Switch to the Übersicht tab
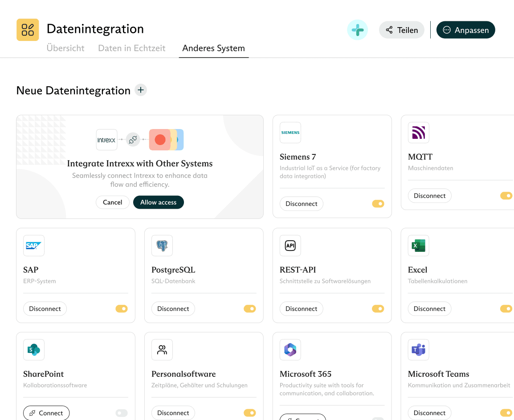This screenshot has width=514, height=420. 65,48
